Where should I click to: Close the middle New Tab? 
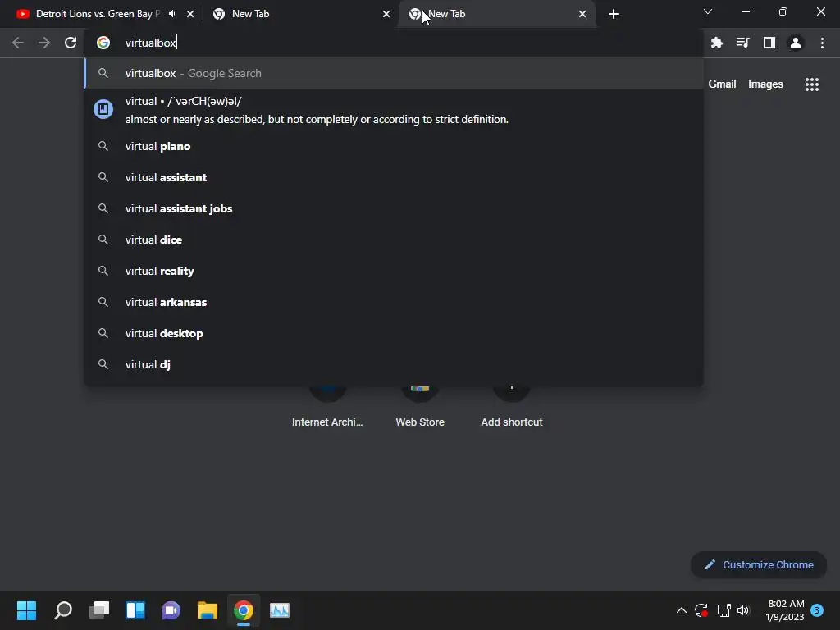(x=386, y=14)
